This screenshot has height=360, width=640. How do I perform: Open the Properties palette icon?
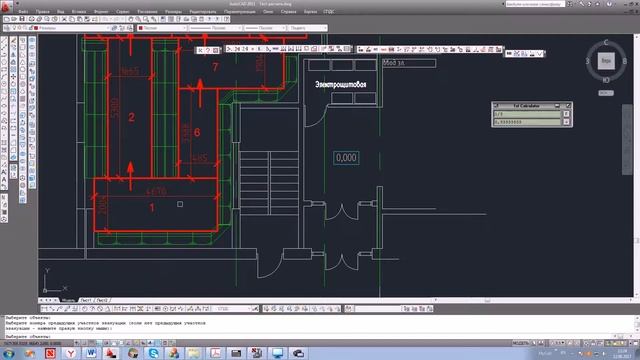(163, 19)
